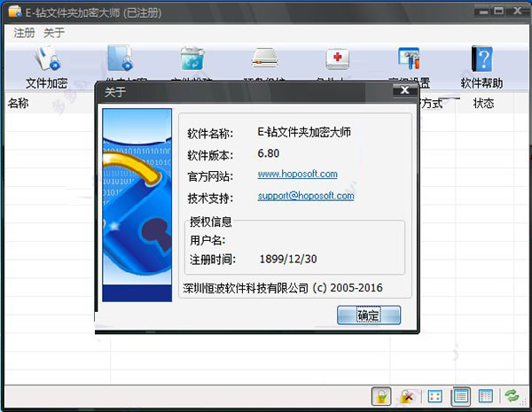The height and width of the screenshot is (412, 532).
Task: Switch to details table view
Action: click(x=486, y=396)
